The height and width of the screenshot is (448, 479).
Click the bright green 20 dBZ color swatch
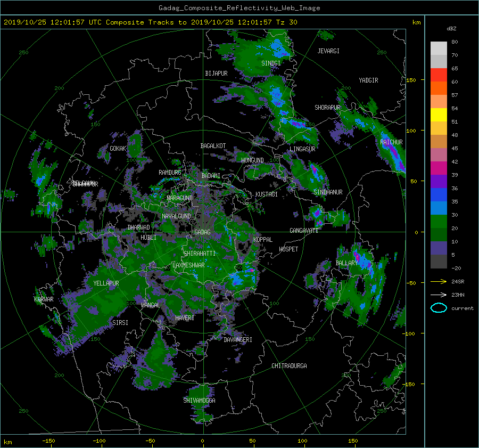click(x=439, y=222)
